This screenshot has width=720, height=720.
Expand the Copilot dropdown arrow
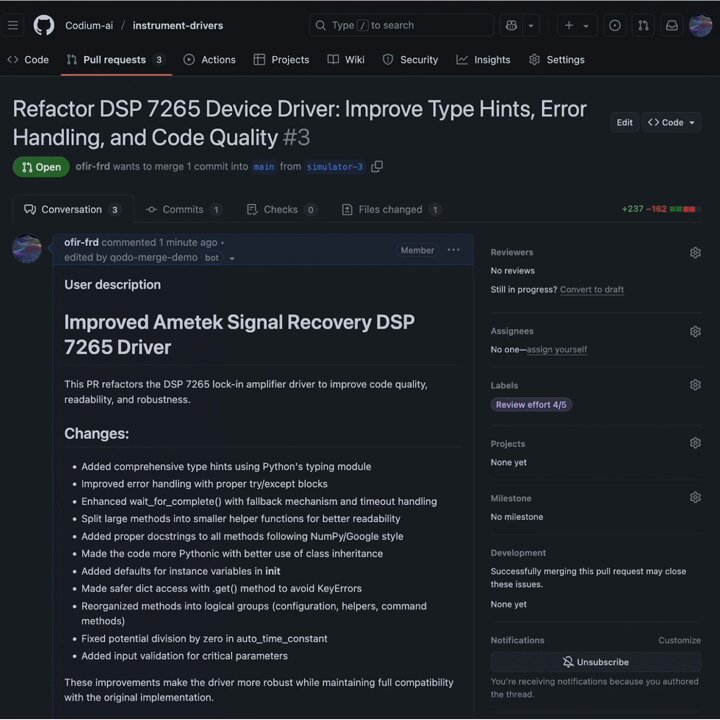pos(531,26)
